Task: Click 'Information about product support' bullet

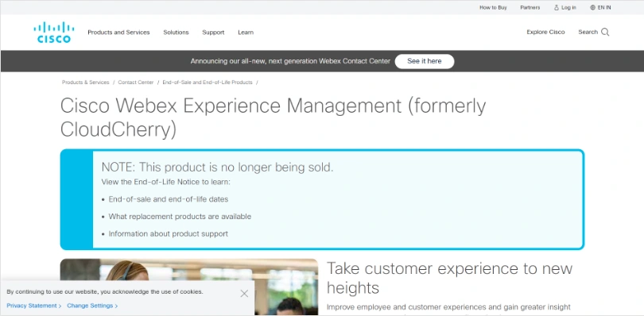Action: 168,234
